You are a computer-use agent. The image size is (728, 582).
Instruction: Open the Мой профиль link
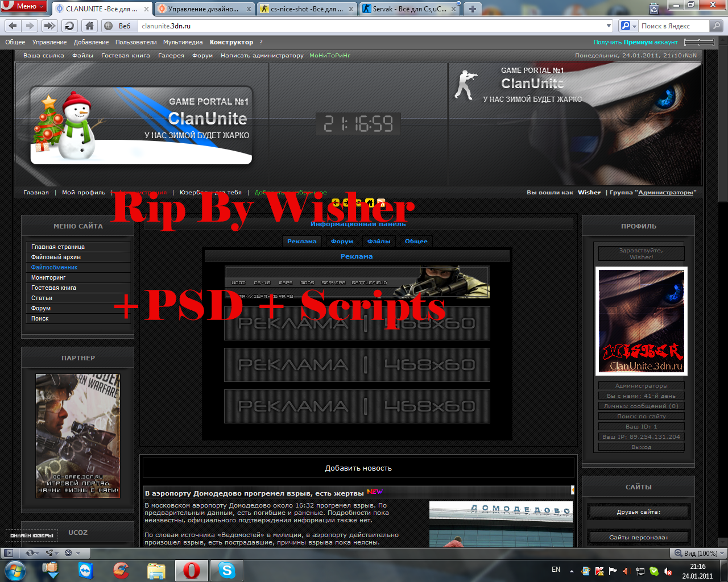(x=84, y=193)
